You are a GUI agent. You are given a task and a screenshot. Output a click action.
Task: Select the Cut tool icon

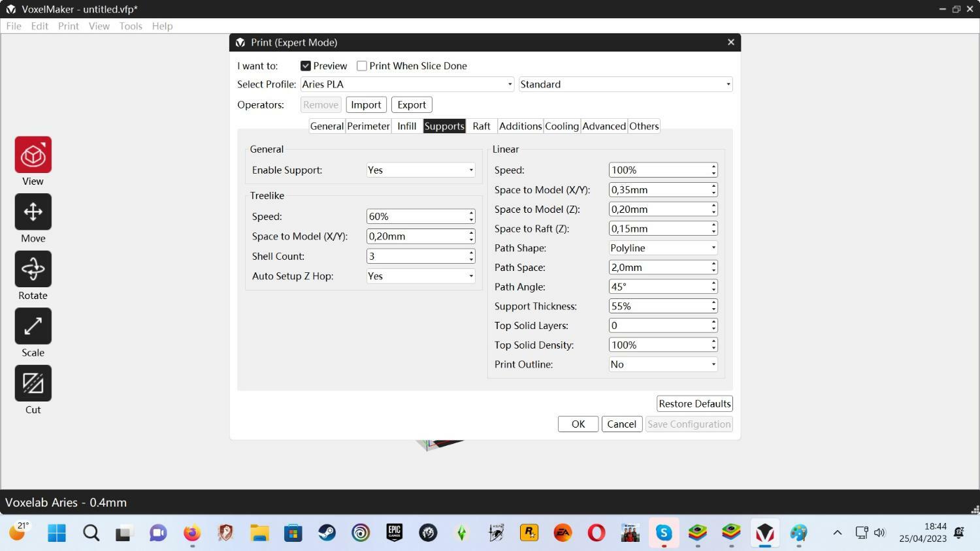click(33, 383)
